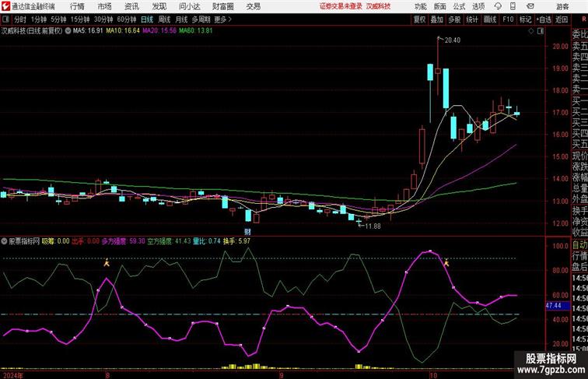The width and height of the screenshot is (588, 379).
Task: Click the 复权 toolbar button
Action: coord(420,19)
